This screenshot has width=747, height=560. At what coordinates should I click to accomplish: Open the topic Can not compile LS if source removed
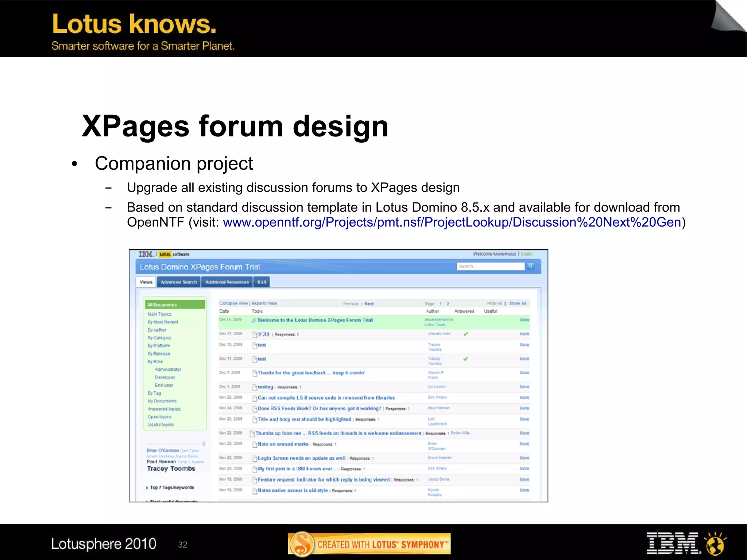click(326, 398)
